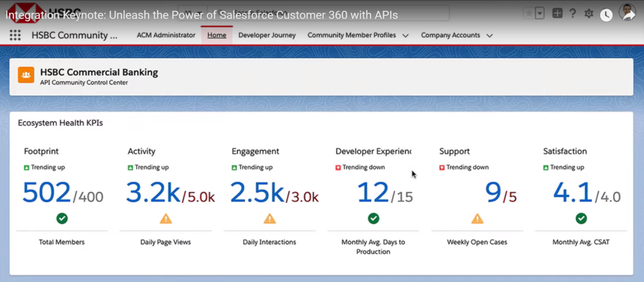Click the 2.5k Engagement value
This screenshot has width=644, height=282.
tap(257, 193)
